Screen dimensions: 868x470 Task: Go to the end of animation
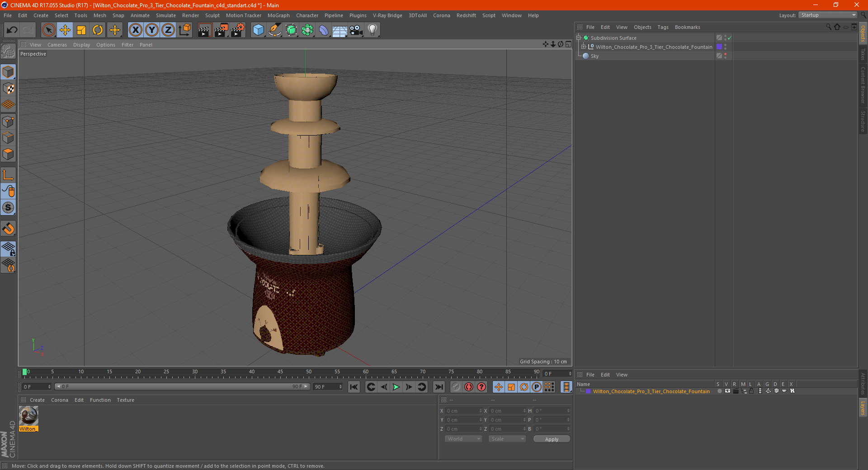[x=439, y=387]
